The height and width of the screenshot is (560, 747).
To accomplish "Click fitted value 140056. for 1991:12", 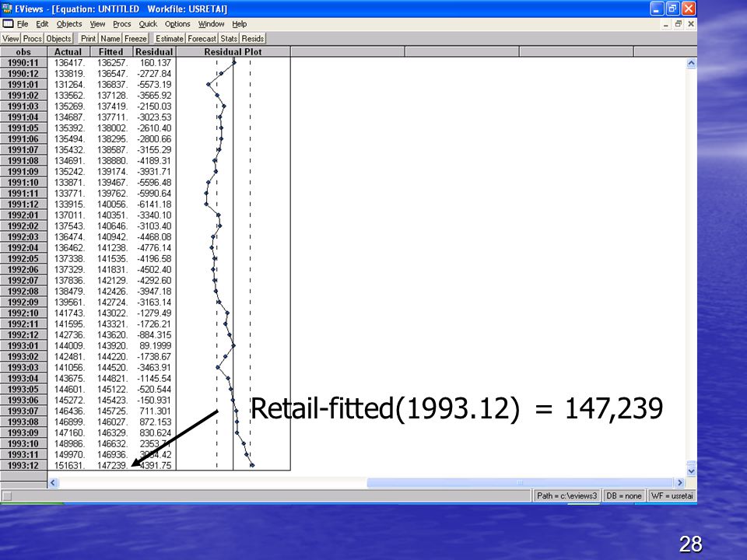I will 113,205.
